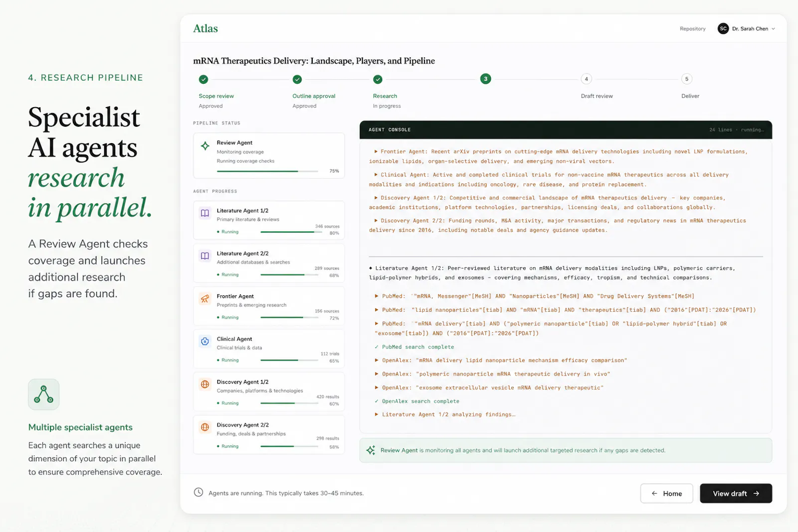Click the 'Discovery Agent 1/2' card title

[242, 382]
